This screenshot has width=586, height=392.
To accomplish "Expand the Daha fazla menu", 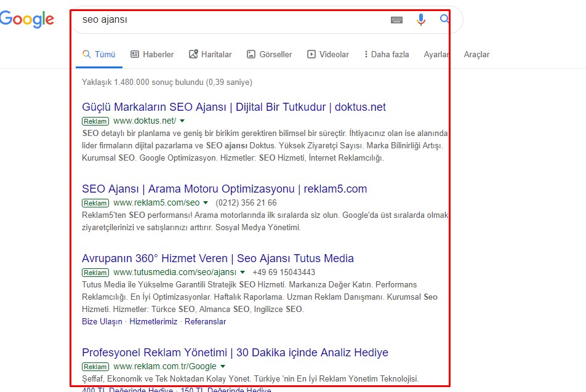I will [386, 54].
